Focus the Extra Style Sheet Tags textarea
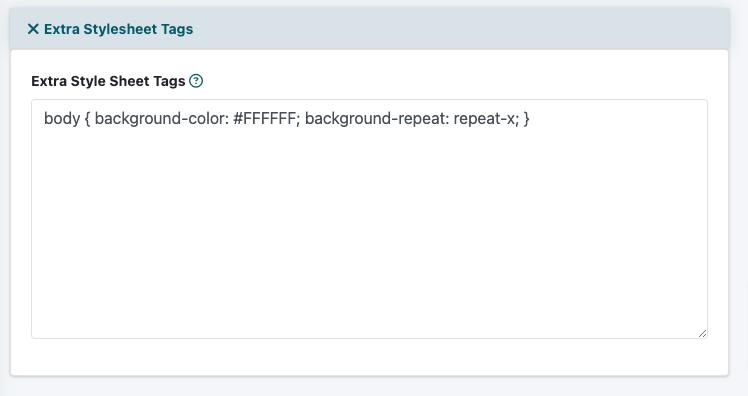 click(369, 219)
